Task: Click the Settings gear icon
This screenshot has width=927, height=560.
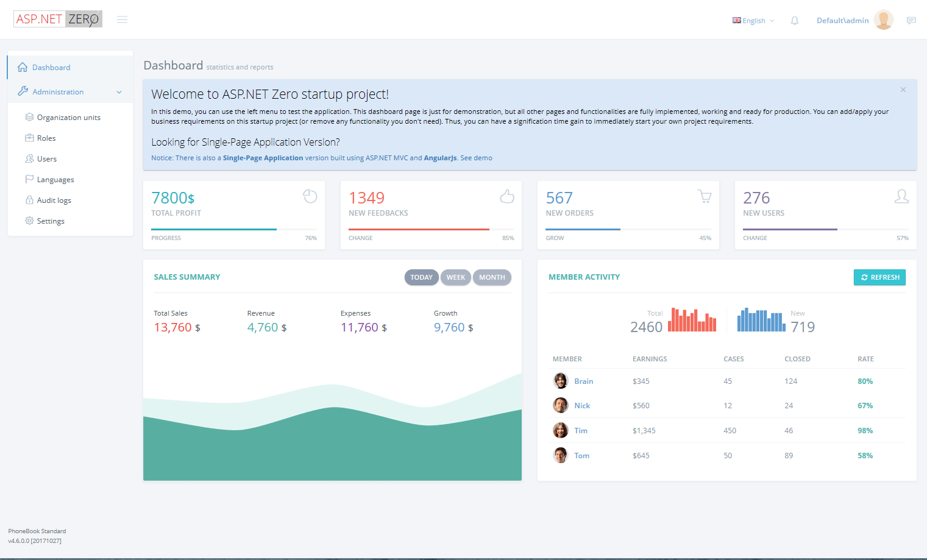Action: (29, 221)
